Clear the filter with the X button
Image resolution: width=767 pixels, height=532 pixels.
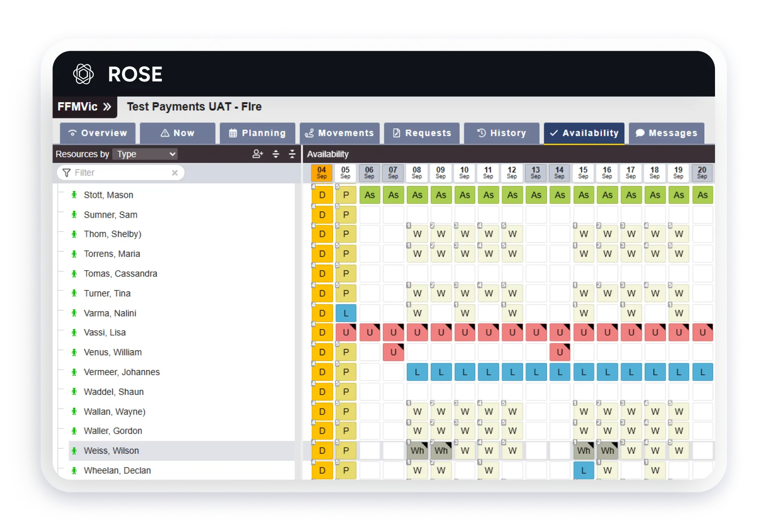click(x=175, y=173)
